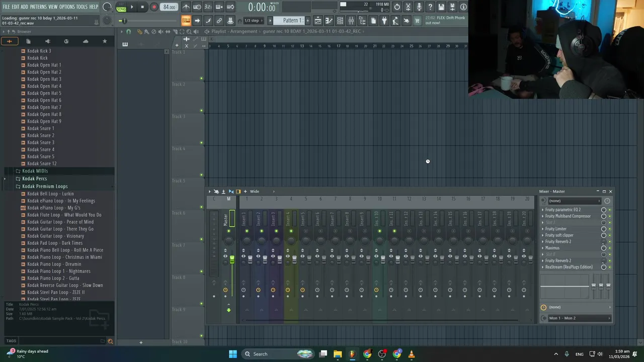The image size is (644, 362).
Task: Click the tempo 84.000 field
Action: [170, 7]
